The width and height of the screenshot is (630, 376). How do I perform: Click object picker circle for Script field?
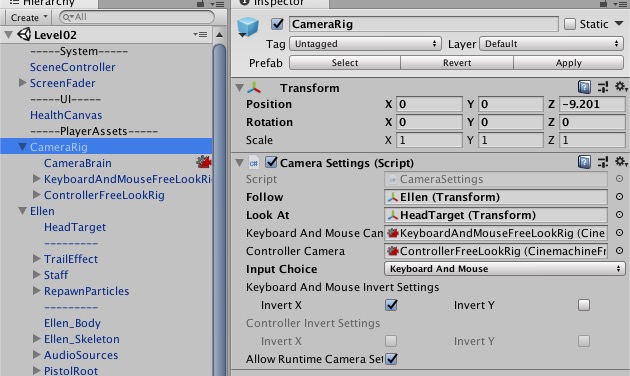(620, 179)
